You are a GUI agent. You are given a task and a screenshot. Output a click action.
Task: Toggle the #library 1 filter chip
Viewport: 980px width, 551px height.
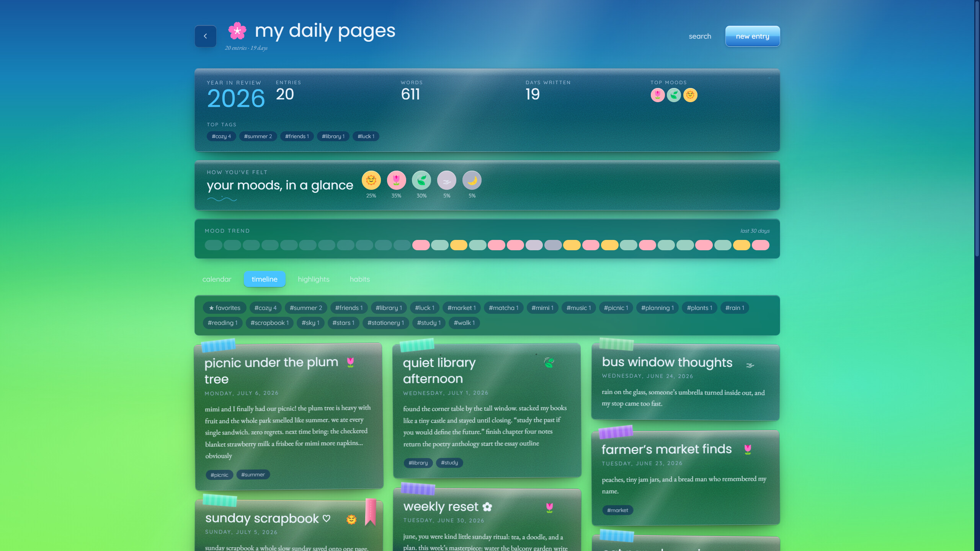[389, 308]
